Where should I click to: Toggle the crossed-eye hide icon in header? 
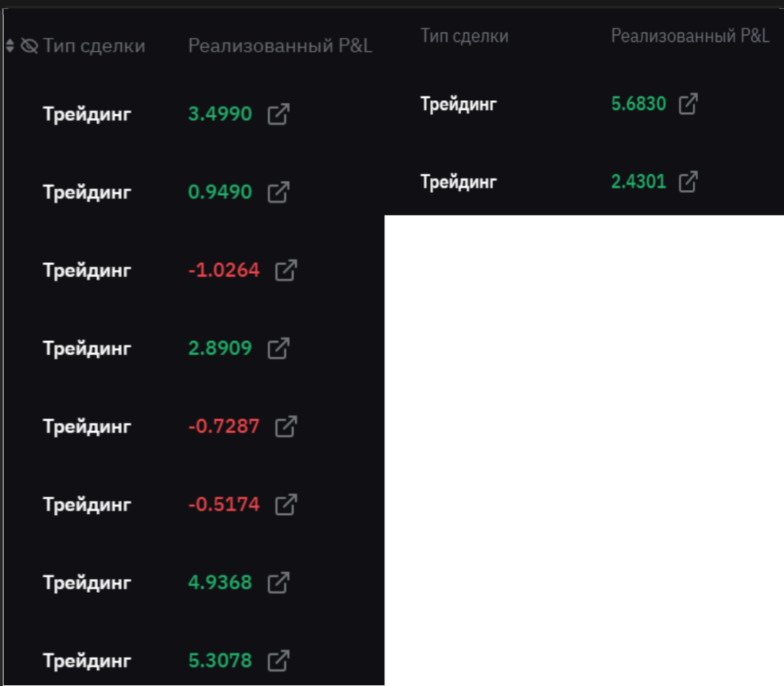coord(30,46)
